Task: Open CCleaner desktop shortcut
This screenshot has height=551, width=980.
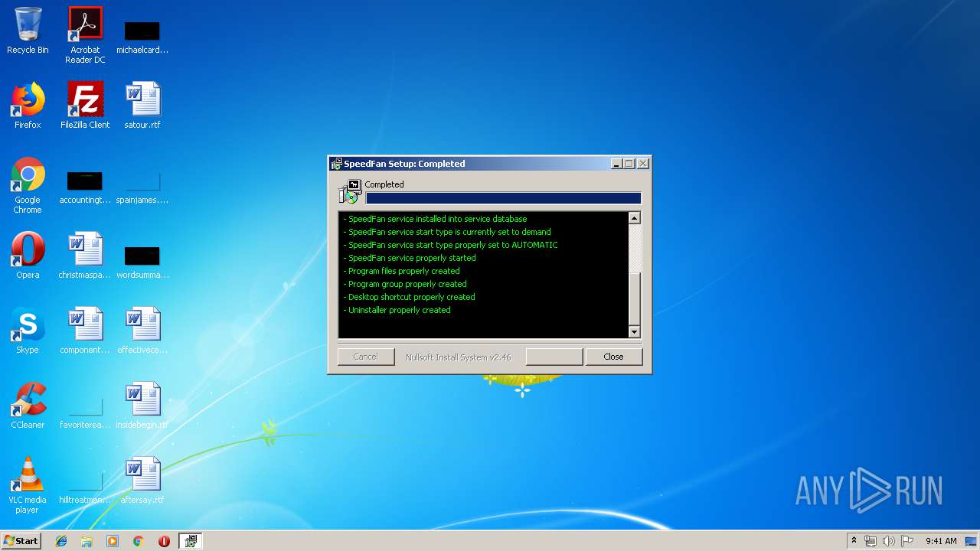Action: pyautogui.click(x=28, y=406)
